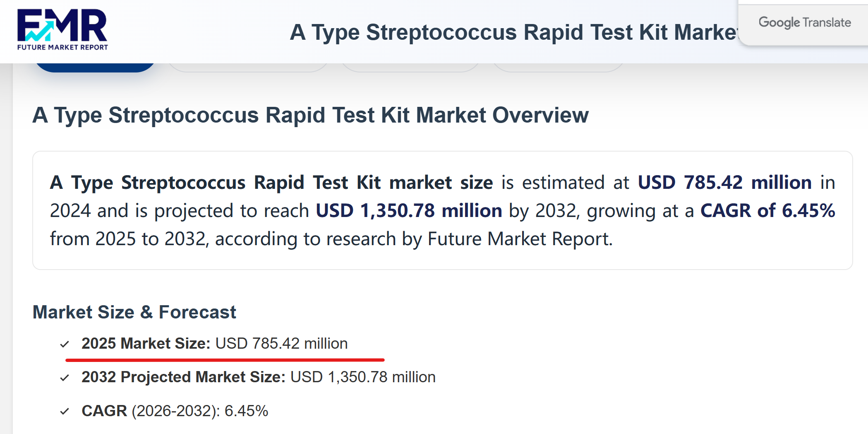Click the 'FUTURE MARKET REPORT' text under the logo
Viewport: 868px width, 434px height.
(x=62, y=48)
